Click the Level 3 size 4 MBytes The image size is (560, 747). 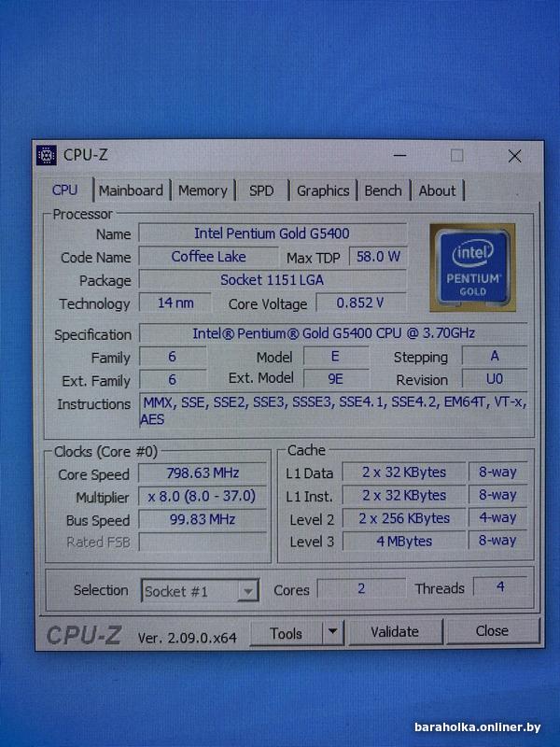tap(404, 542)
